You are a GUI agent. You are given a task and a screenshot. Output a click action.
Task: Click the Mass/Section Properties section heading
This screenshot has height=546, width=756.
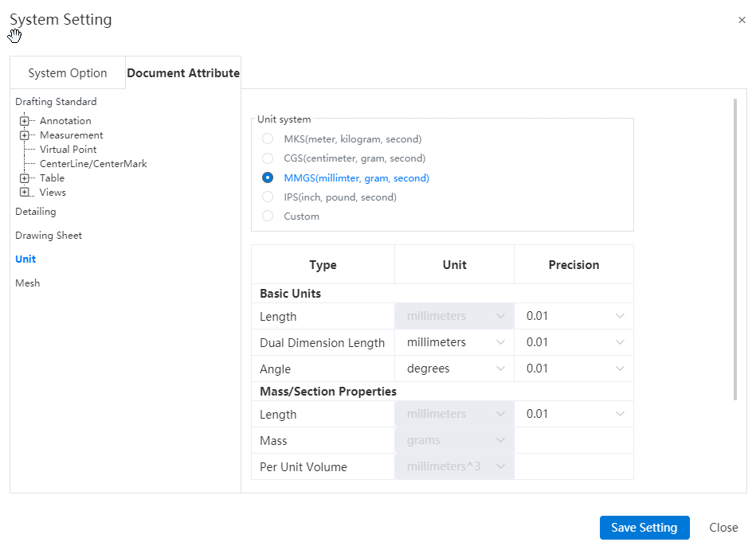click(x=328, y=392)
